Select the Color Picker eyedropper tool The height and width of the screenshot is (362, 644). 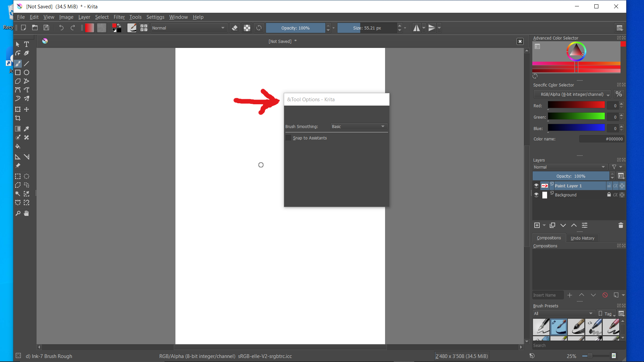(x=26, y=129)
